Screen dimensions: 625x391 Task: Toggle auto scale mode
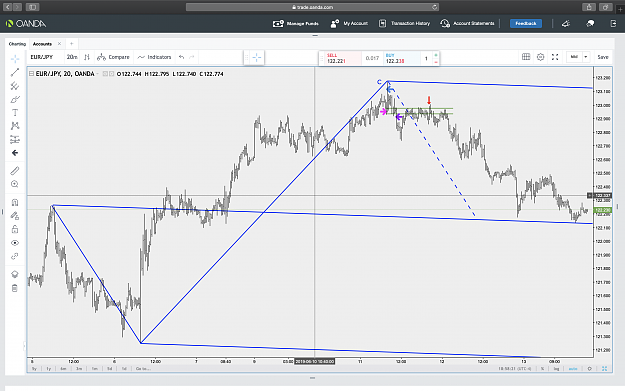click(x=573, y=369)
